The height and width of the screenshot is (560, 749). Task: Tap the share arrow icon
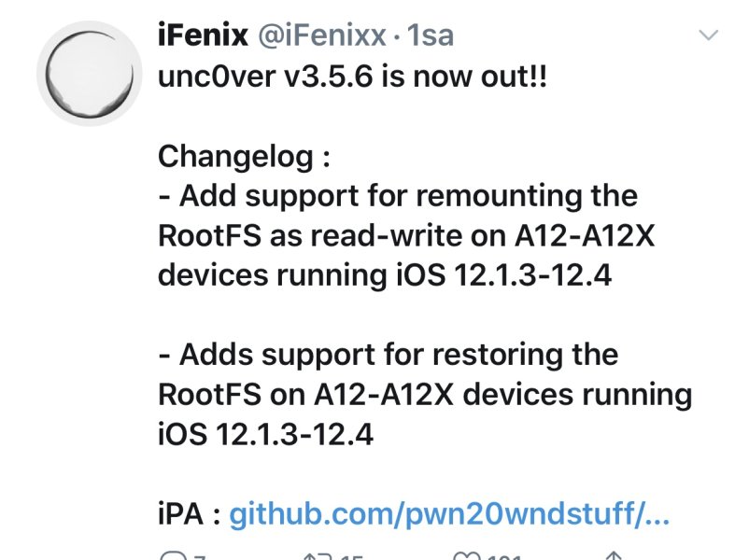pos(615,554)
